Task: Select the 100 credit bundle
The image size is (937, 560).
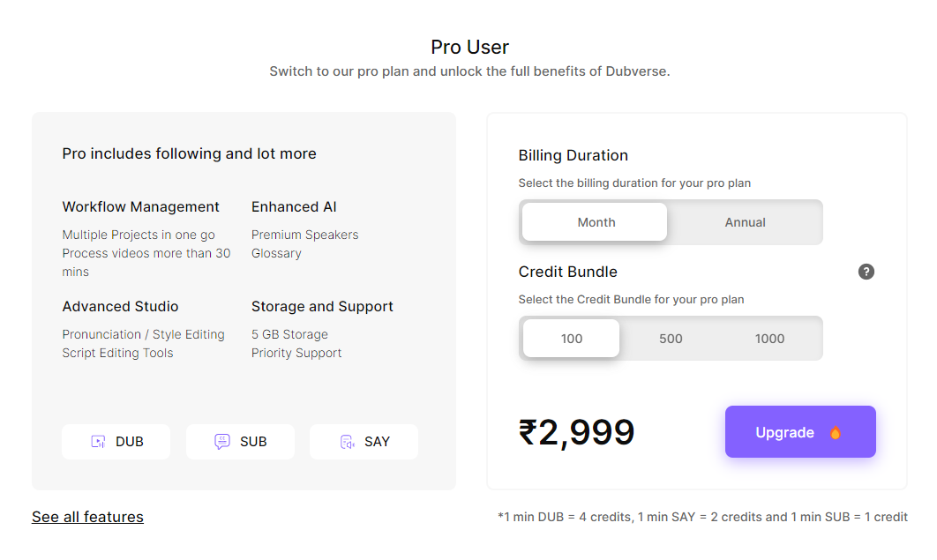Action: tap(571, 338)
